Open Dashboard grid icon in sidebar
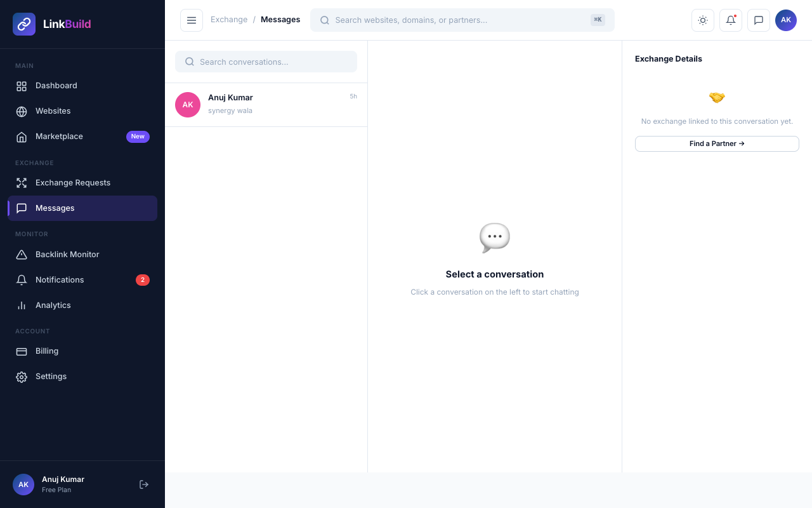This screenshot has height=508, width=812. (x=22, y=86)
